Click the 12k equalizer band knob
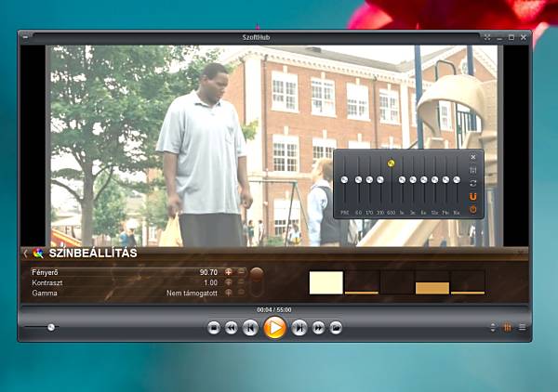 click(x=434, y=180)
